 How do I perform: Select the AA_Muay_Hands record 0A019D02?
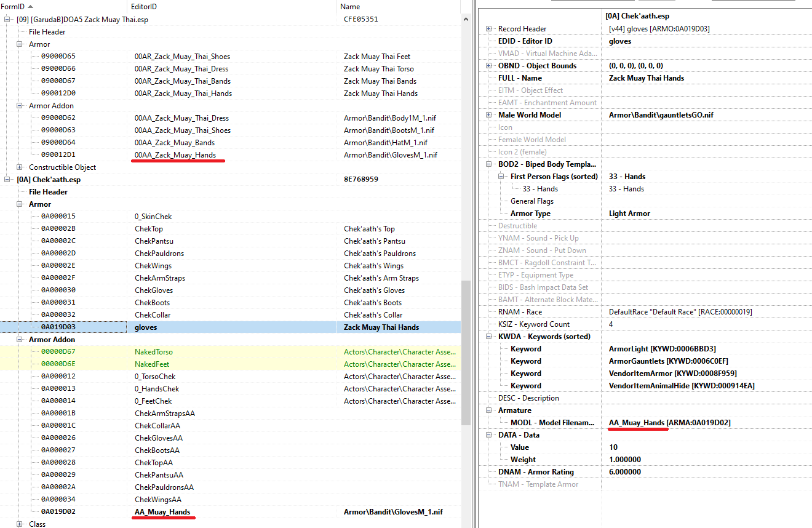[x=230, y=512]
